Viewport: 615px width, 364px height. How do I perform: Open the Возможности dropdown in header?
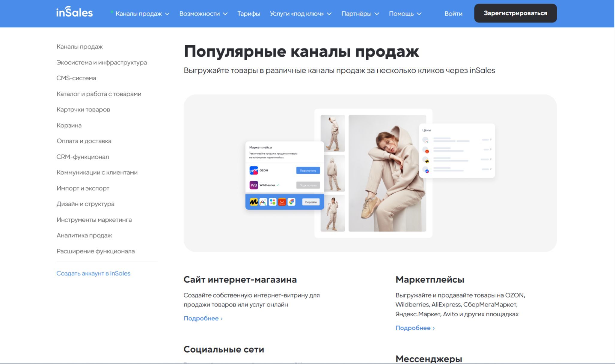pos(203,14)
